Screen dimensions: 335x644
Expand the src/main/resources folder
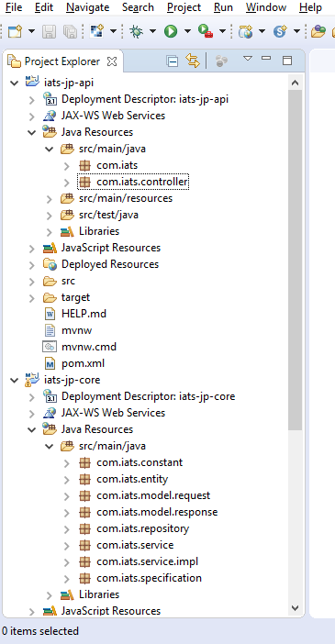point(50,198)
